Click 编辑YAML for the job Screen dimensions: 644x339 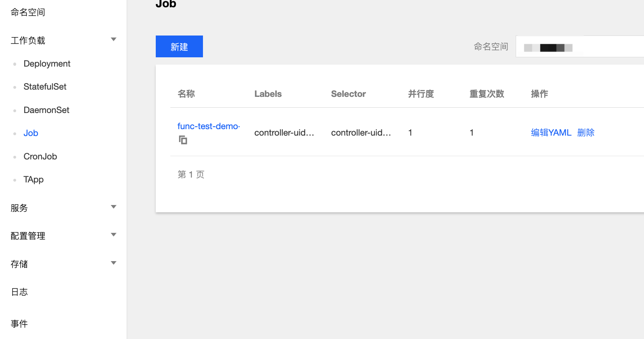pyautogui.click(x=551, y=133)
